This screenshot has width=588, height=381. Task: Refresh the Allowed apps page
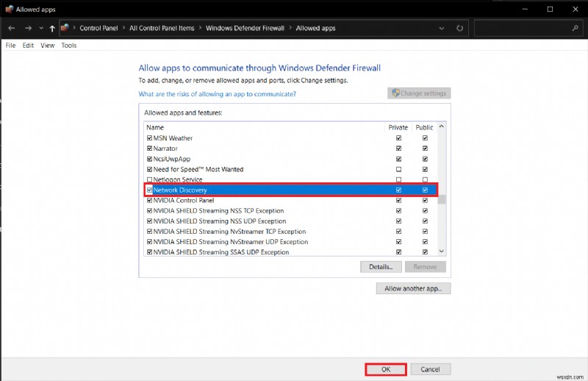coord(460,28)
